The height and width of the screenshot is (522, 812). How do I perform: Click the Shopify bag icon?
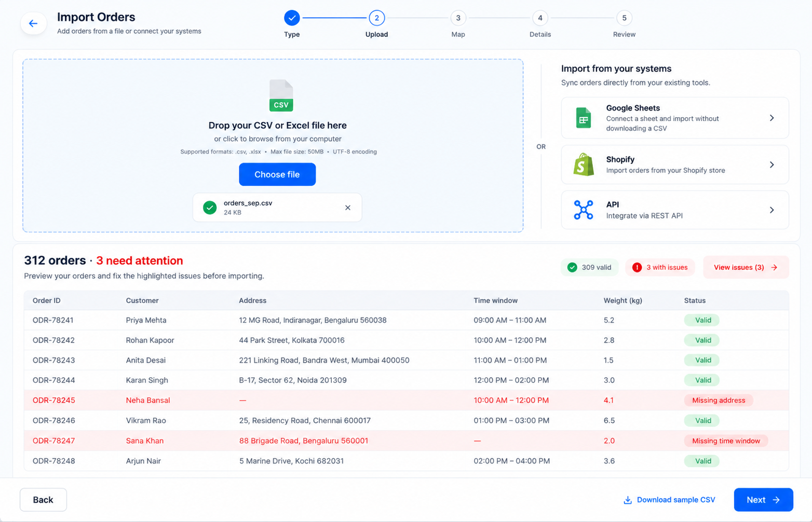click(x=584, y=164)
